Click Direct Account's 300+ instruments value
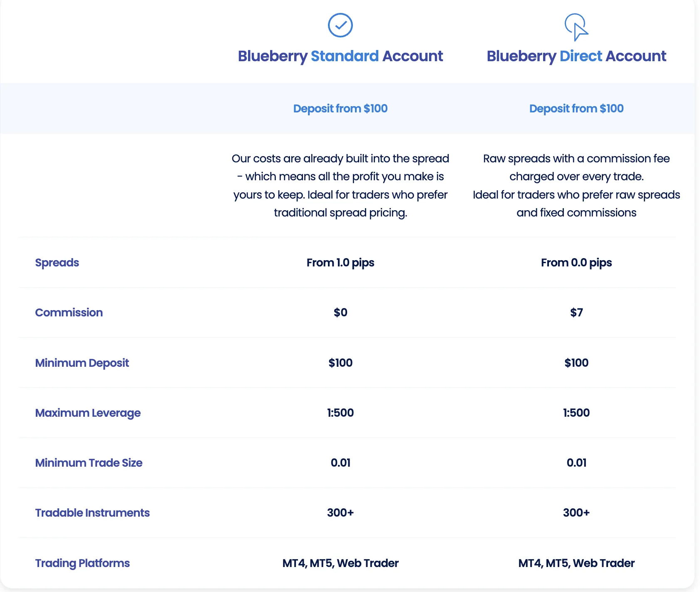 576,513
